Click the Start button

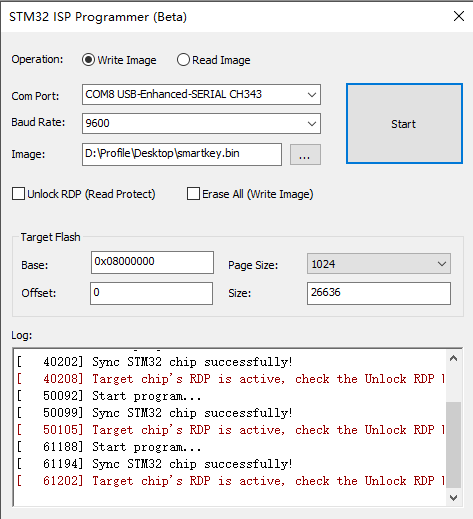pos(404,124)
